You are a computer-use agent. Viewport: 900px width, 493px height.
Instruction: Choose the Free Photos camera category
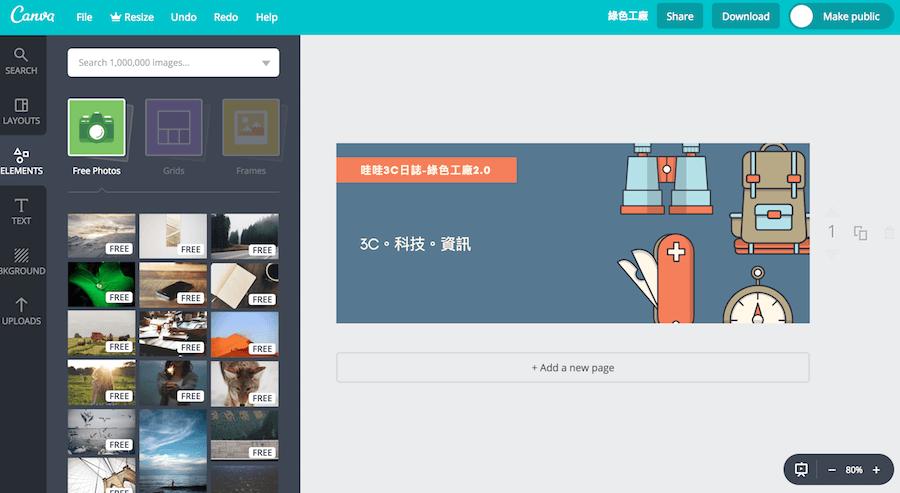pos(96,128)
